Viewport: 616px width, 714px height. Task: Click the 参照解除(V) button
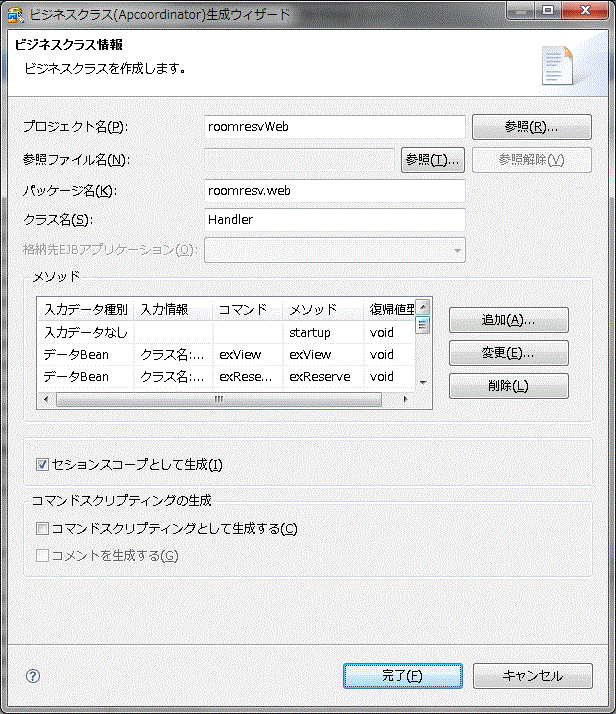(x=532, y=160)
